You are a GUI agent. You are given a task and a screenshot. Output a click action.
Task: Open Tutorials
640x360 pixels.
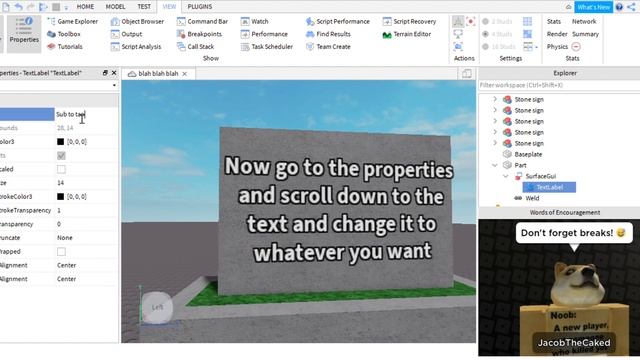[x=65, y=47]
